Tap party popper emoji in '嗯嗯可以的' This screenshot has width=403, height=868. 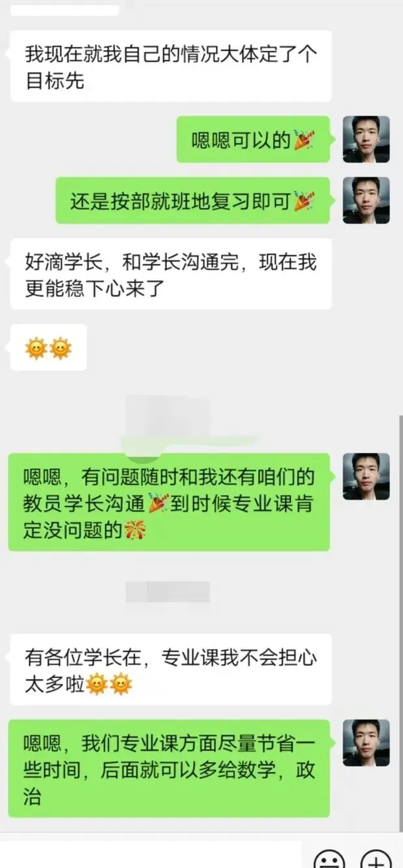point(304,140)
